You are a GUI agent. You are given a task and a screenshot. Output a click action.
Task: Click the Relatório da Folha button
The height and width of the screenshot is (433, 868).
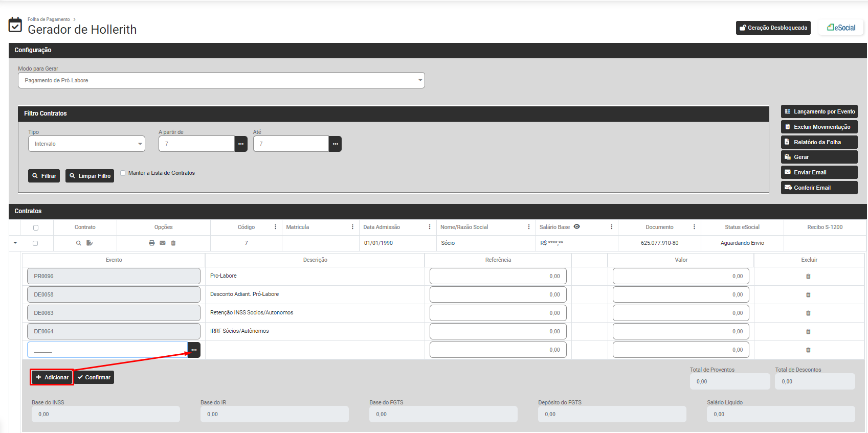[818, 142]
